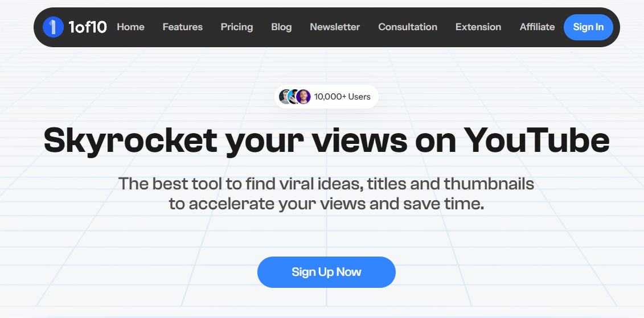
Task: Click the Sign Up Now button
Action: tap(326, 272)
